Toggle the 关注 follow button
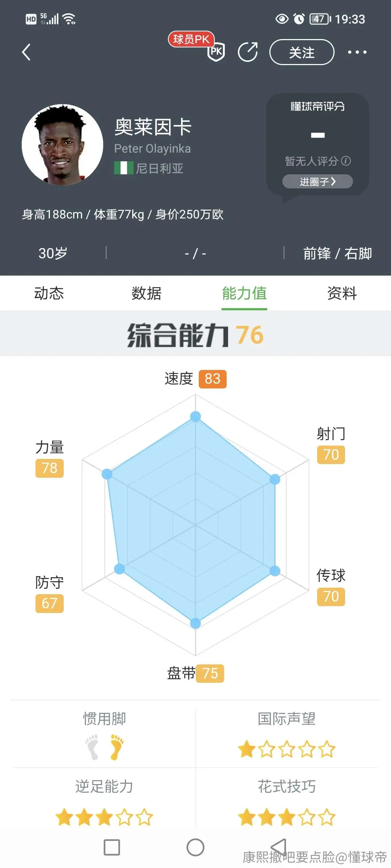This screenshot has width=391, height=868. tap(302, 52)
